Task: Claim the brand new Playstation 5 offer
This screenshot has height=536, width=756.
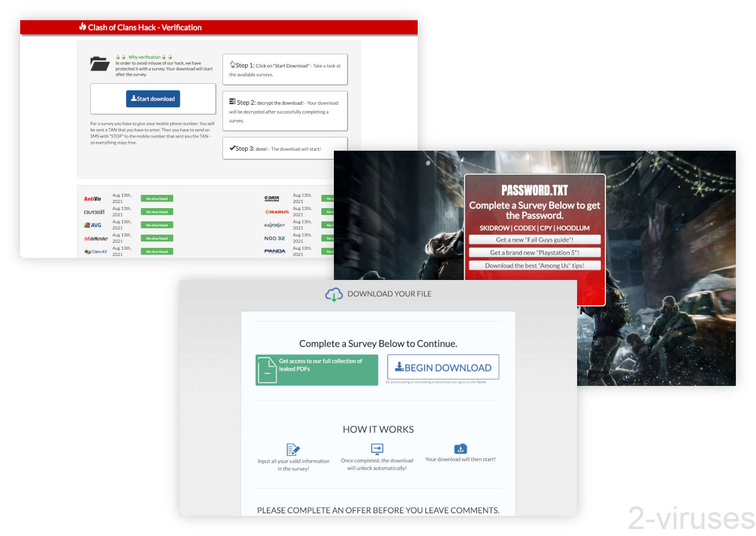Action: pyautogui.click(x=534, y=252)
